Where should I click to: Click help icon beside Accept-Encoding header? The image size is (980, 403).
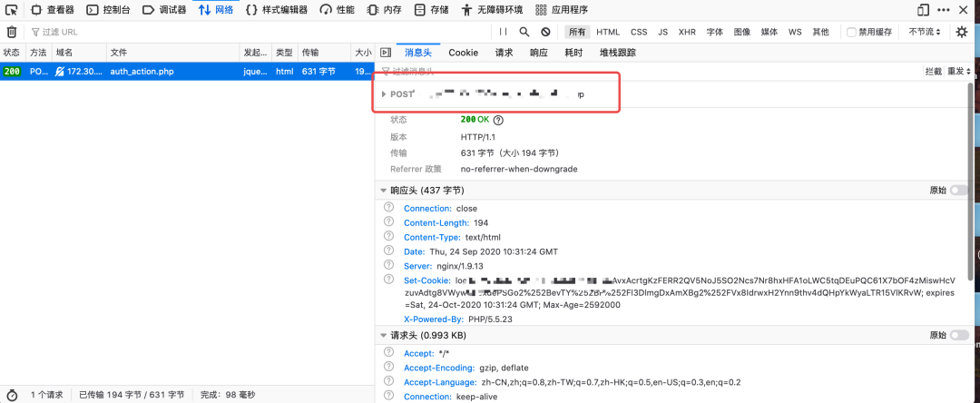pyautogui.click(x=388, y=367)
